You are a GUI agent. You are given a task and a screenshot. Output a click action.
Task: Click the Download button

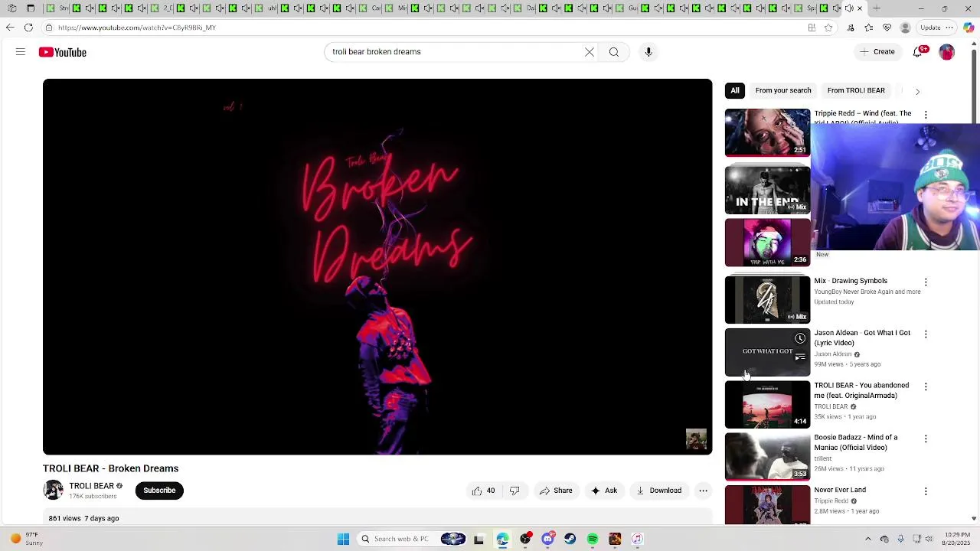pos(658,491)
